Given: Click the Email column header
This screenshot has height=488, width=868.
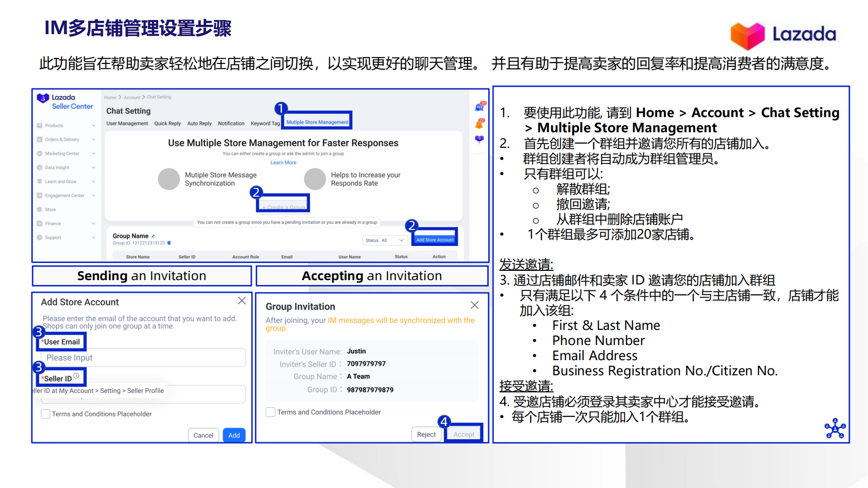Looking at the screenshot, I should coord(287,257).
